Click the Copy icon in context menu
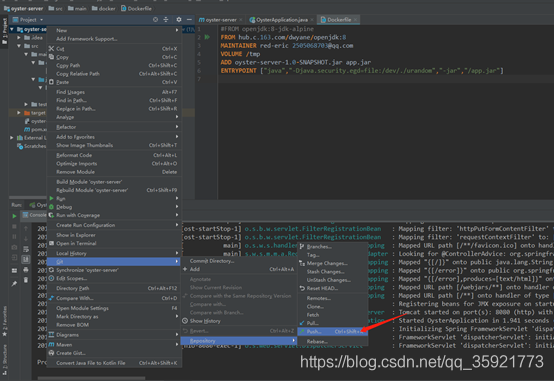The width and height of the screenshot is (554, 381). click(52, 57)
